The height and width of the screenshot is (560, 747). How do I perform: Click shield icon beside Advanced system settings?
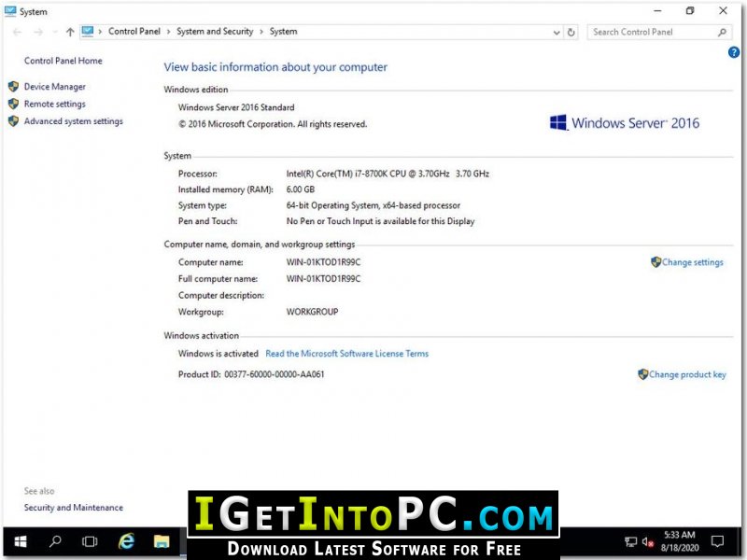13,121
